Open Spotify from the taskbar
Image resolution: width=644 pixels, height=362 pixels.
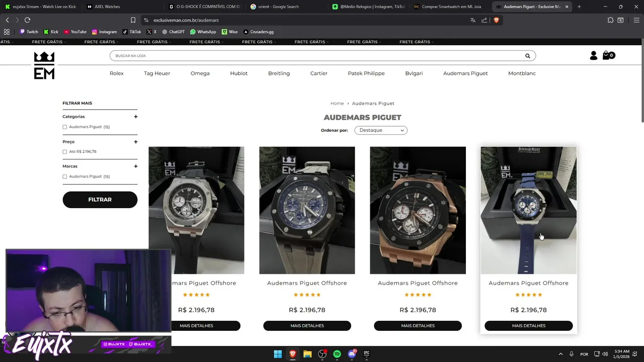pyautogui.click(x=337, y=354)
